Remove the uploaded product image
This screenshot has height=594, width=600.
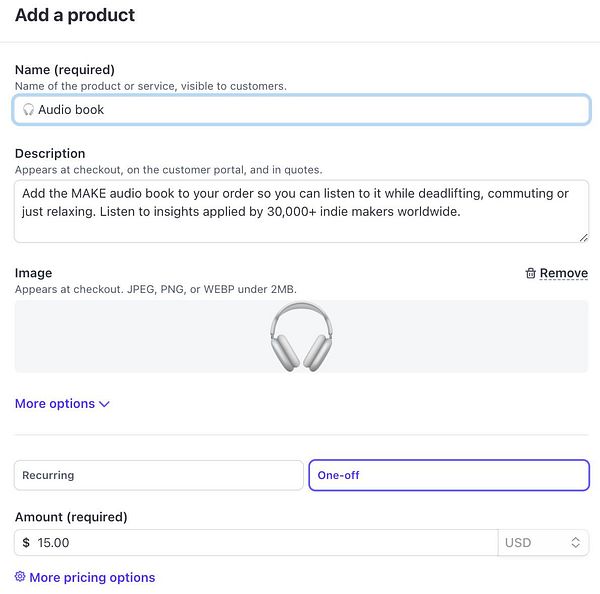click(x=563, y=273)
